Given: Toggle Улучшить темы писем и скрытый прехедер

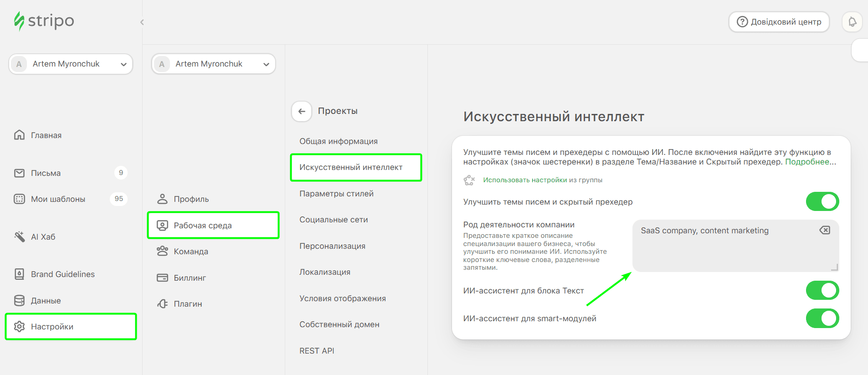Looking at the screenshot, I should 822,201.
